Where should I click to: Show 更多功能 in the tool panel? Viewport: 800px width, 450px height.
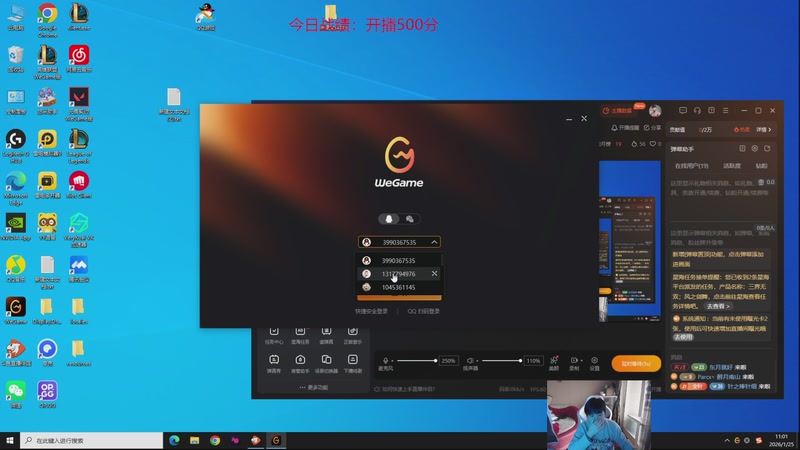314,388
